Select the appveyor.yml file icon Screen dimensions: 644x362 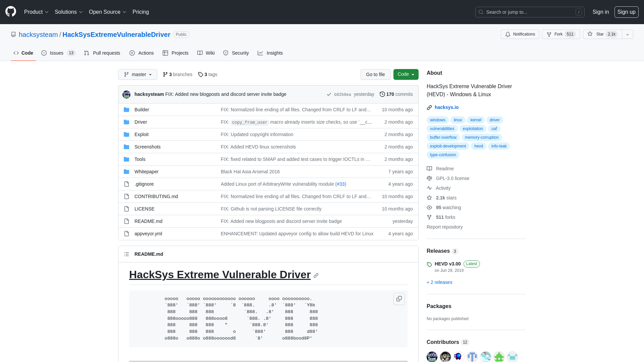tap(126, 234)
